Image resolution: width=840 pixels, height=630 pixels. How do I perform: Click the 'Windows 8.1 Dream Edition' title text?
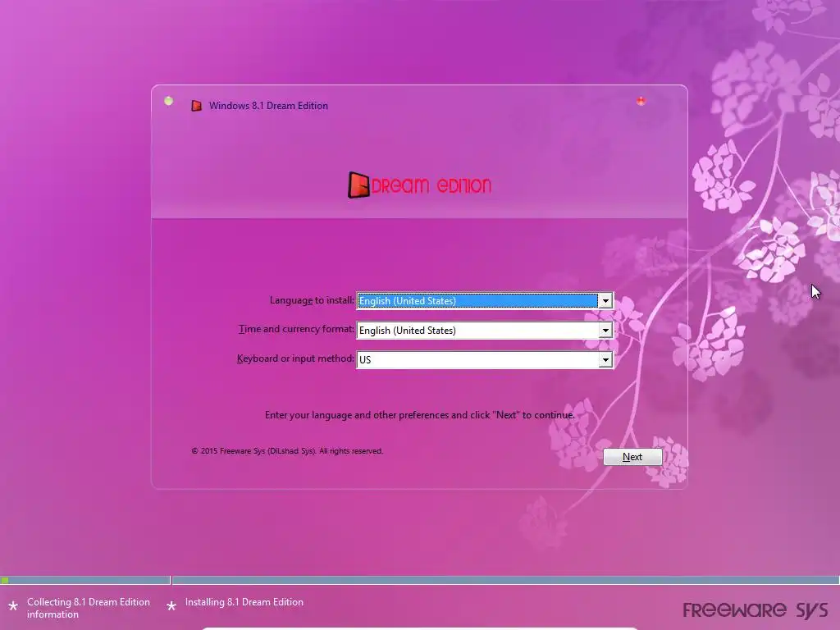click(268, 106)
